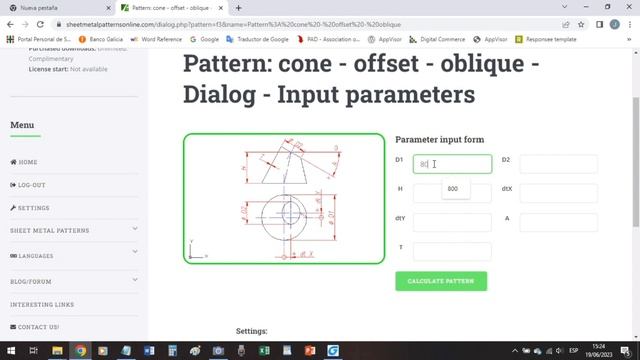This screenshot has height=360, width=640.
Task: Open the Chrome three-dot menu
Action: tap(630, 24)
